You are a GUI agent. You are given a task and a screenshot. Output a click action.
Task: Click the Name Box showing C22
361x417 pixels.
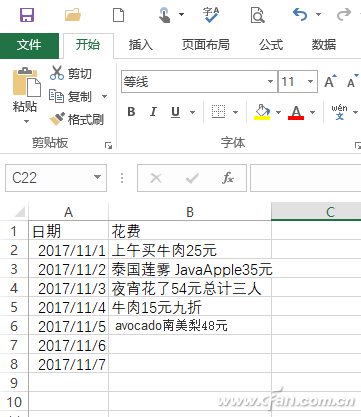56,178
